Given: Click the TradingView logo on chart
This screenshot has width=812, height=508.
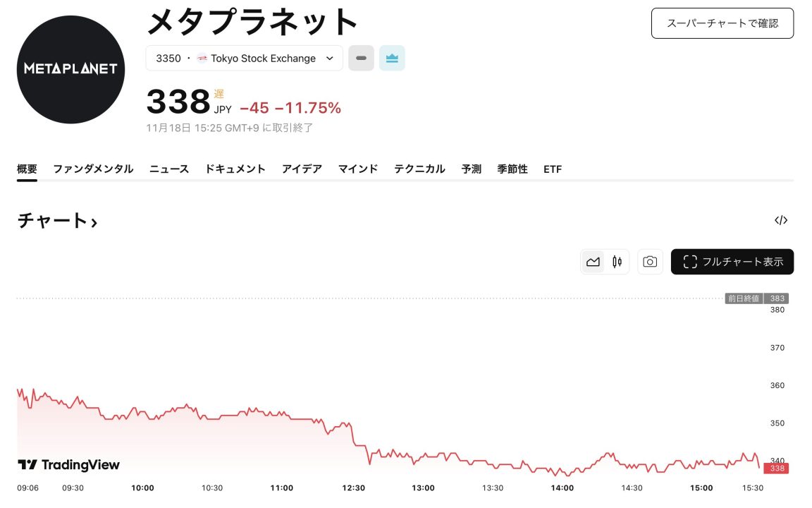Looking at the screenshot, I should pos(68,464).
